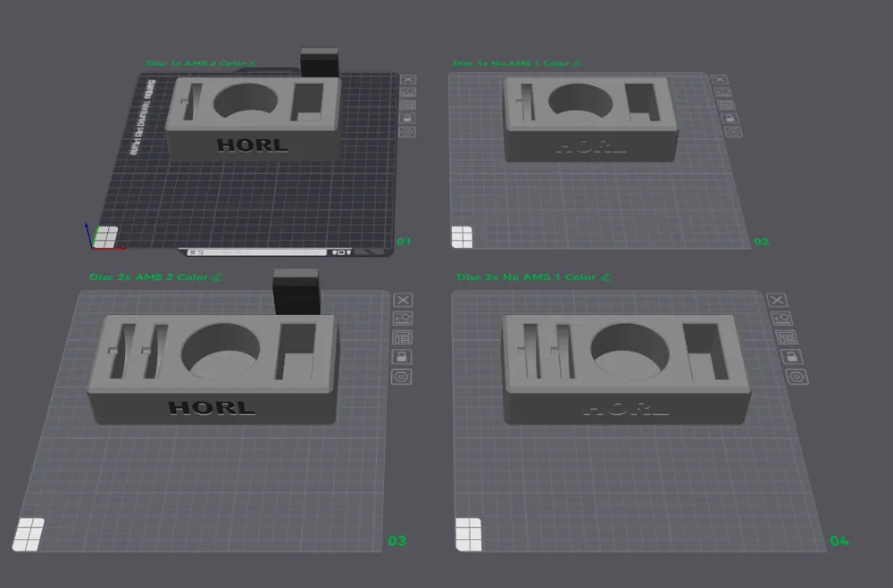Viewport: 893px width, 588px height.
Task: Remove plate 02 with its X icon
Action: tap(720, 79)
